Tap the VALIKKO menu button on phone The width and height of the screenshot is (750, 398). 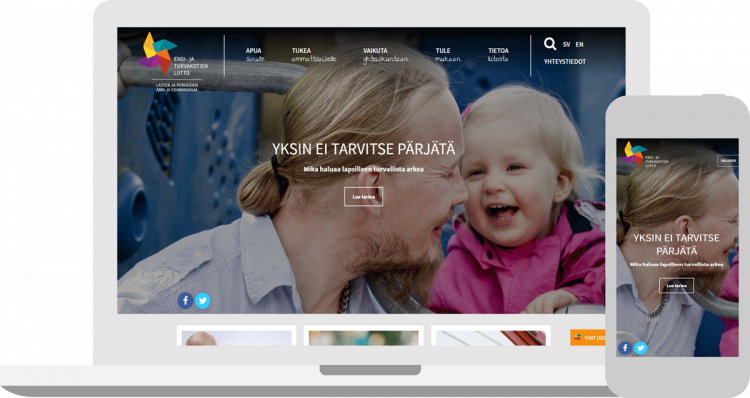pos(728,161)
